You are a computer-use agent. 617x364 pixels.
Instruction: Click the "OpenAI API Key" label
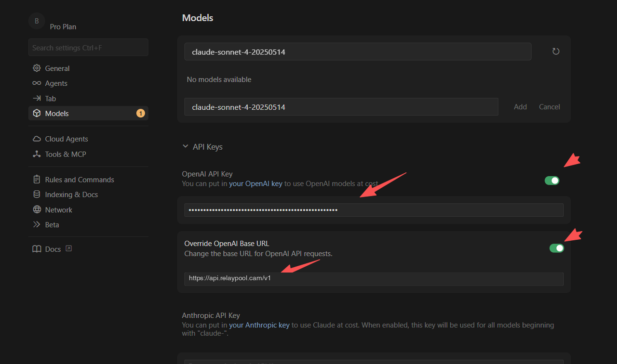(x=207, y=174)
